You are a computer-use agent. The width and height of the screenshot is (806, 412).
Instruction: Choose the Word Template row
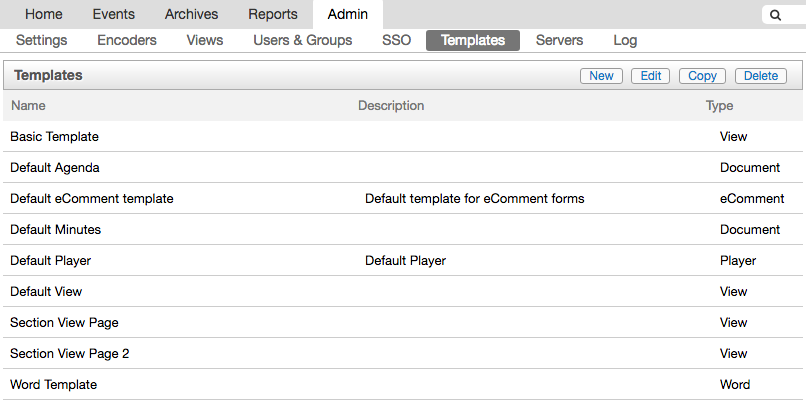pos(53,384)
